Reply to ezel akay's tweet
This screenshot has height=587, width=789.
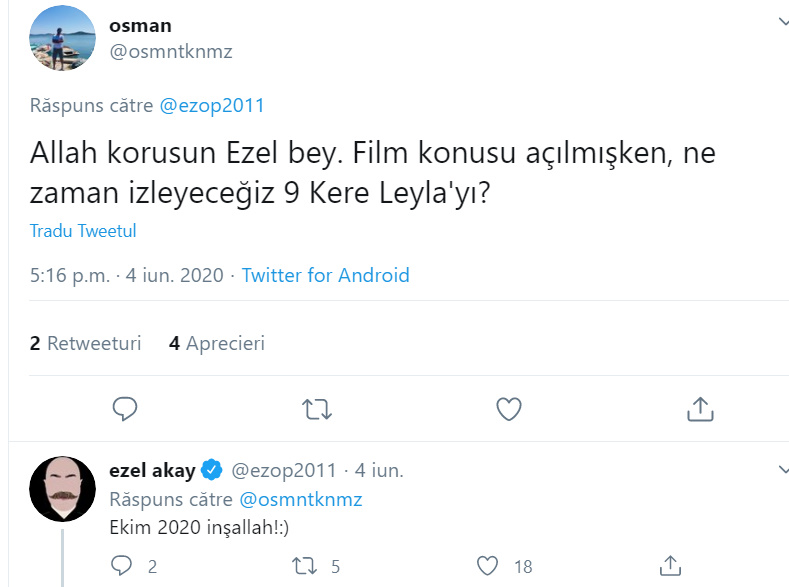tap(122, 566)
